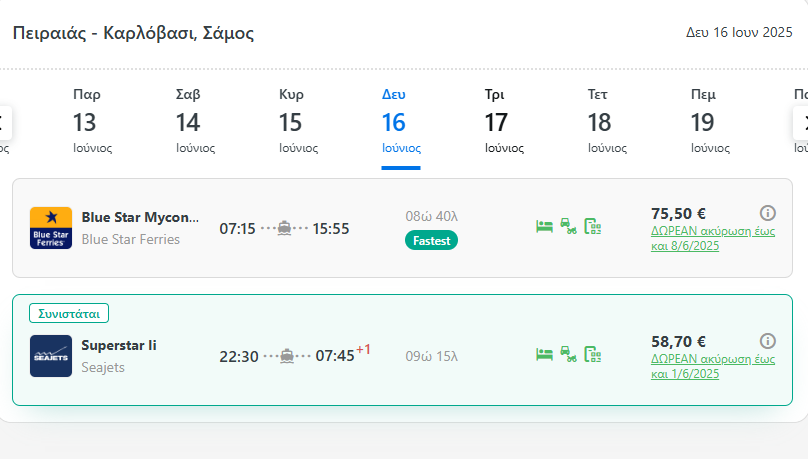Open info icon for Blue Star trip

pos(768,213)
